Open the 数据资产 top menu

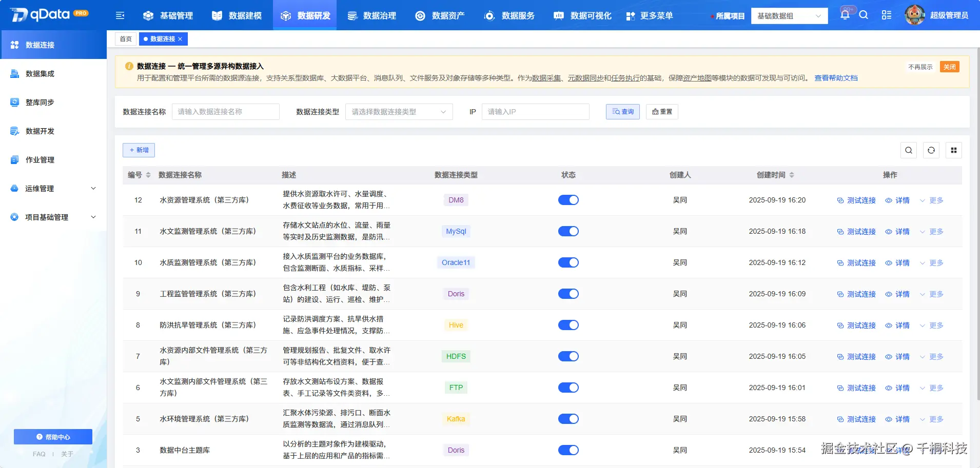[440, 15]
